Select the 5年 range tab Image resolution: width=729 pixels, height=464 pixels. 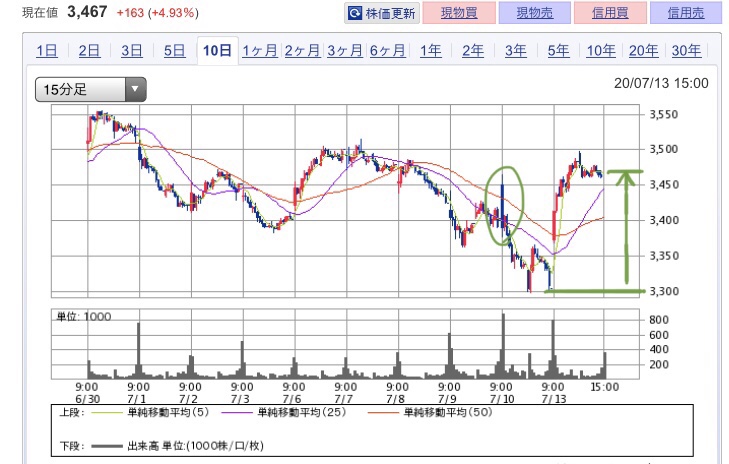(558, 51)
